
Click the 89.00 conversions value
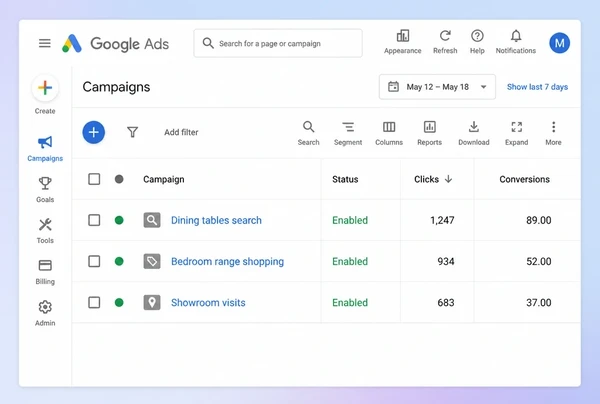(x=538, y=220)
